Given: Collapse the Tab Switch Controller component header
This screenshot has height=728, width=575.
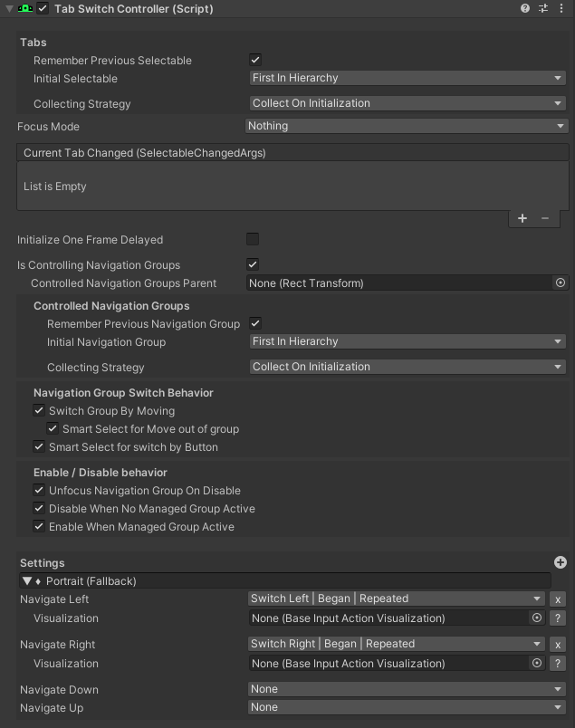Looking at the screenshot, I should [7, 8].
